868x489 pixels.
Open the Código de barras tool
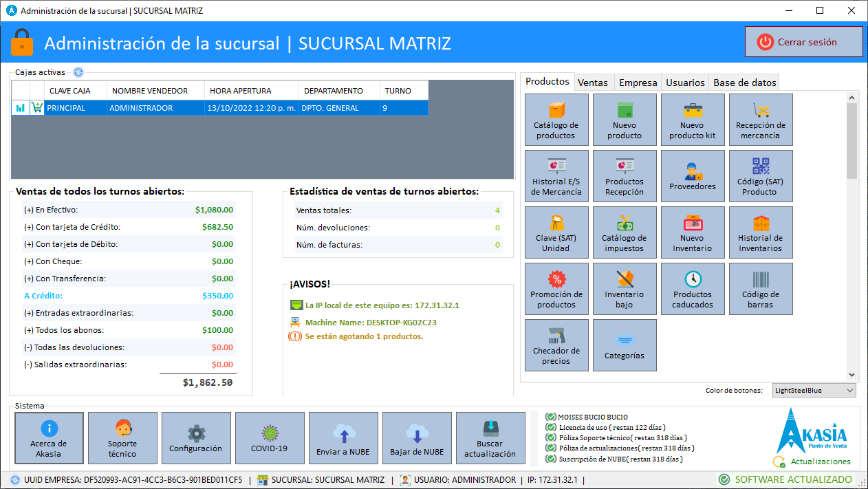tap(760, 289)
